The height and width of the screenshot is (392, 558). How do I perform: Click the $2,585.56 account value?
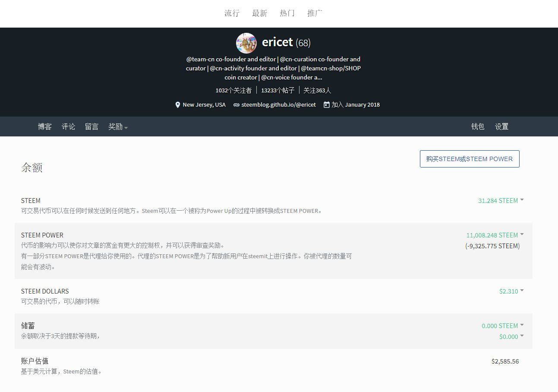coord(505,361)
